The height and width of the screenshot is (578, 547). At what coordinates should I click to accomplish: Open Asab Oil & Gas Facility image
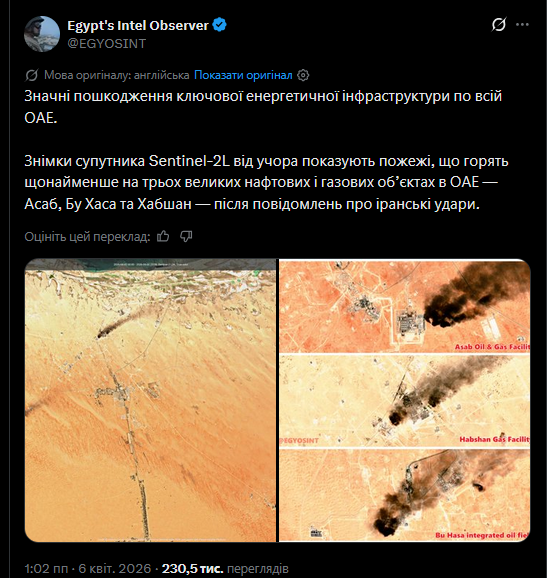coord(404,306)
